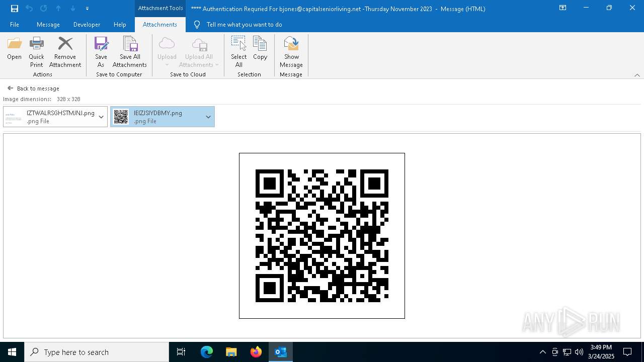Open network status tray icon
Screen dimensions: 644x362
click(567, 352)
